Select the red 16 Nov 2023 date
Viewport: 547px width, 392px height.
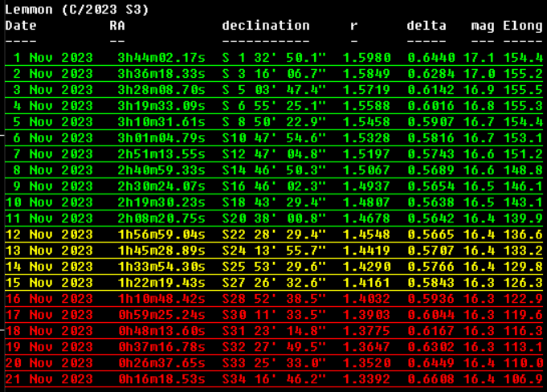tap(49, 299)
